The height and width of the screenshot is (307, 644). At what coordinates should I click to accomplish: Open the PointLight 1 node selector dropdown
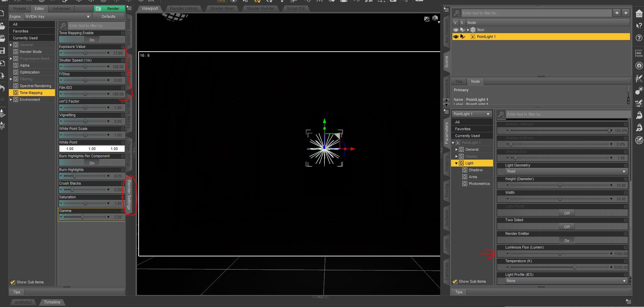(472, 114)
